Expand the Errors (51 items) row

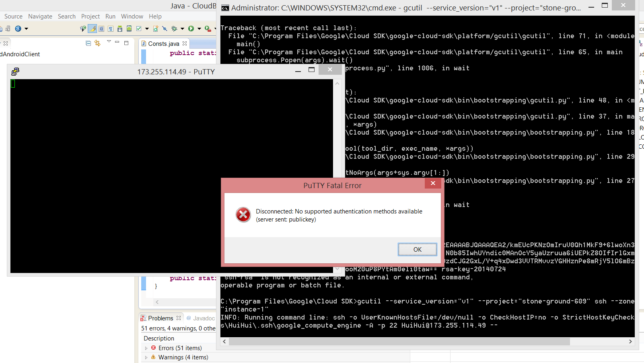(146, 348)
